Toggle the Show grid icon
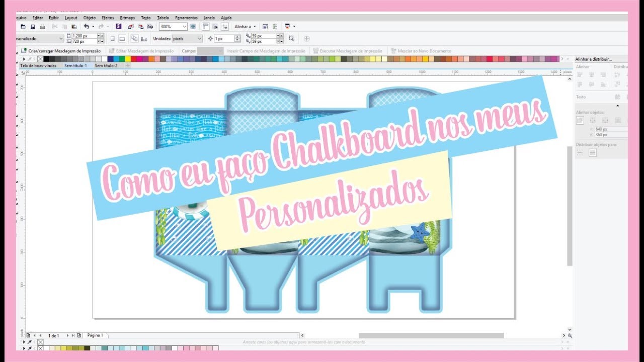644x362 pixels. [215, 27]
